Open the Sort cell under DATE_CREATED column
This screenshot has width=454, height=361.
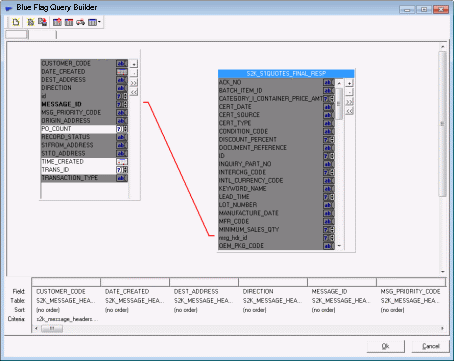click(x=135, y=310)
